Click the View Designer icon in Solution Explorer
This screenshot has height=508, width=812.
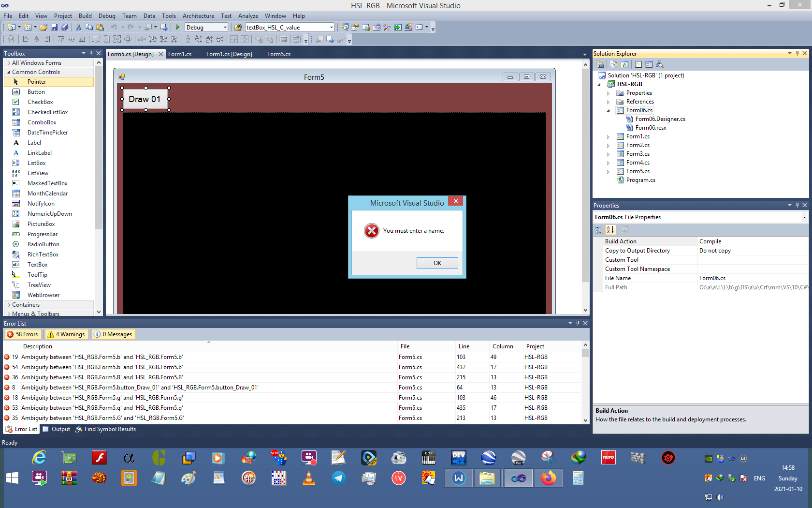[x=649, y=64]
